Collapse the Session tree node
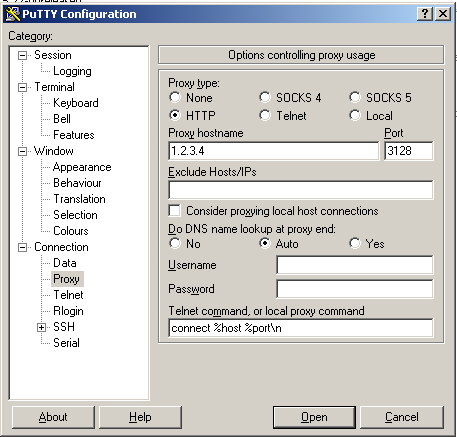Viewport: 457px width, 437px height. [x=22, y=55]
